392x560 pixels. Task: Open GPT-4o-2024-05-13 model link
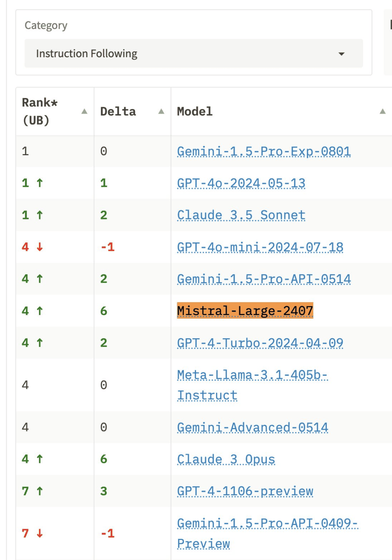tap(241, 183)
